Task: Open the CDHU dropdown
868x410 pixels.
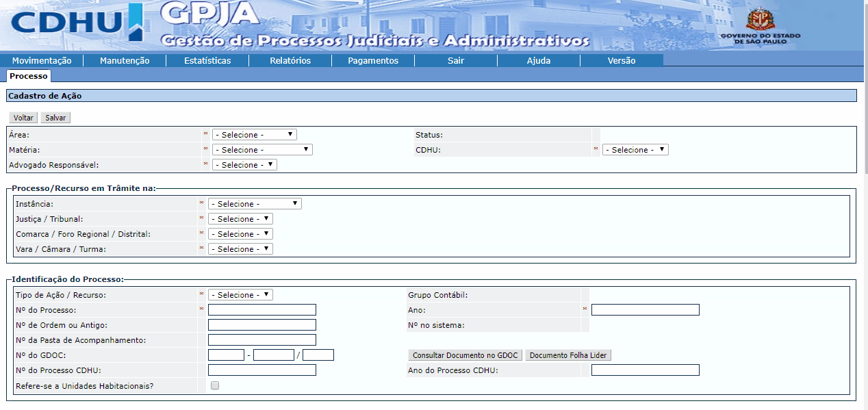Action: [x=635, y=150]
